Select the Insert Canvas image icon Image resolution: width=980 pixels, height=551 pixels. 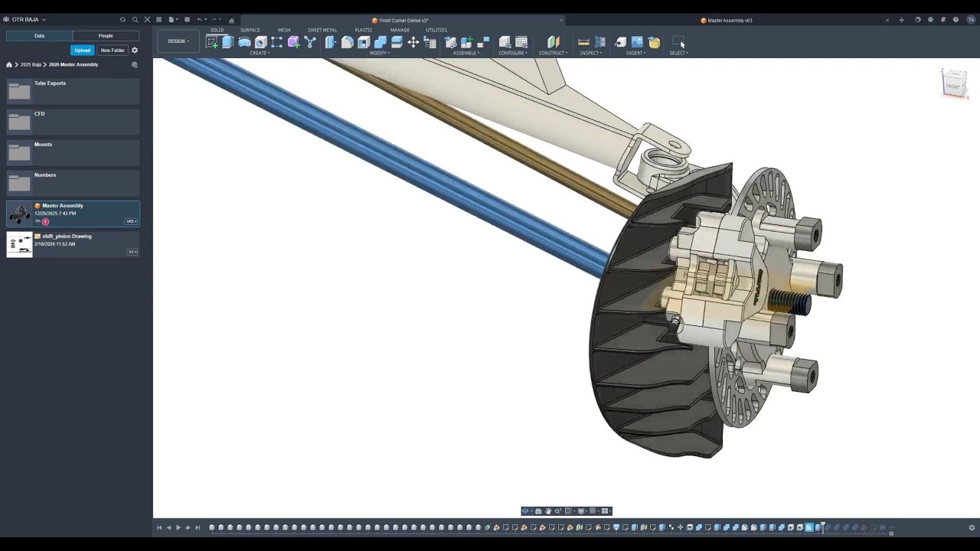(x=637, y=42)
